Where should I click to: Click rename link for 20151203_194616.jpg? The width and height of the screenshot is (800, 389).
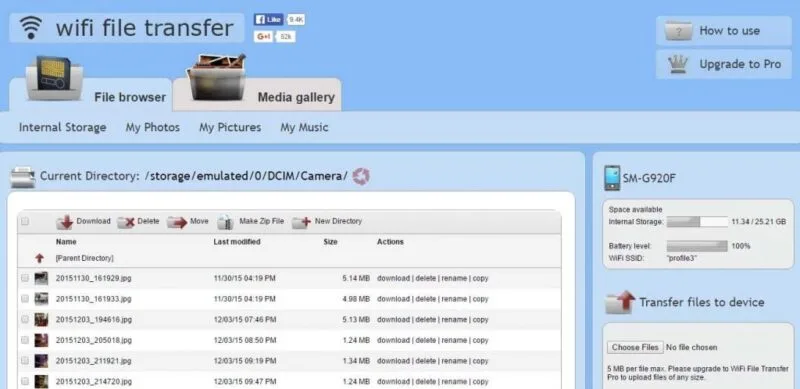click(454, 320)
